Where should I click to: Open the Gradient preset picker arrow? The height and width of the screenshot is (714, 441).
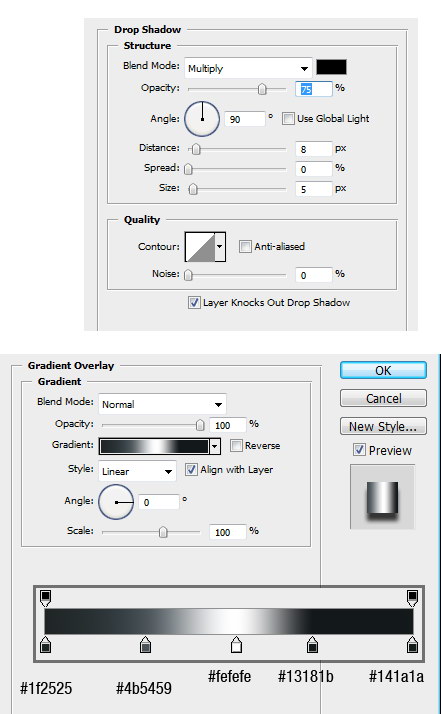tap(215, 447)
